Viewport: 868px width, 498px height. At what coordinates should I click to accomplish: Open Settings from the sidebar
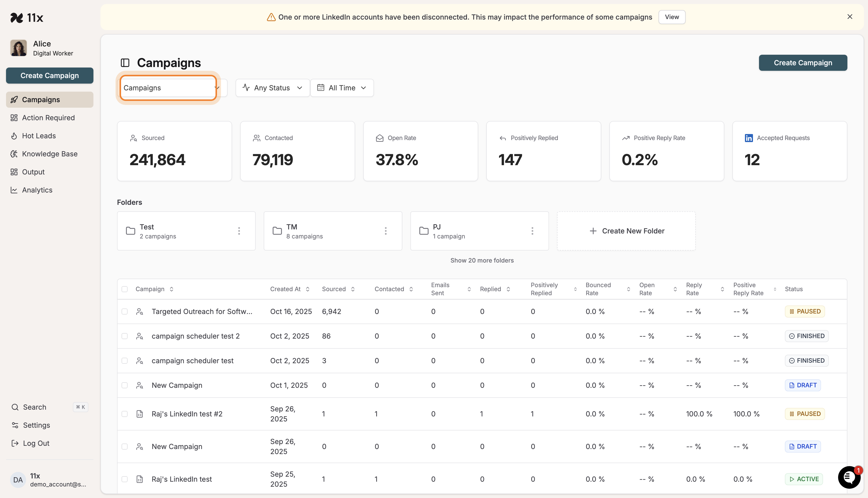tap(36, 425)
